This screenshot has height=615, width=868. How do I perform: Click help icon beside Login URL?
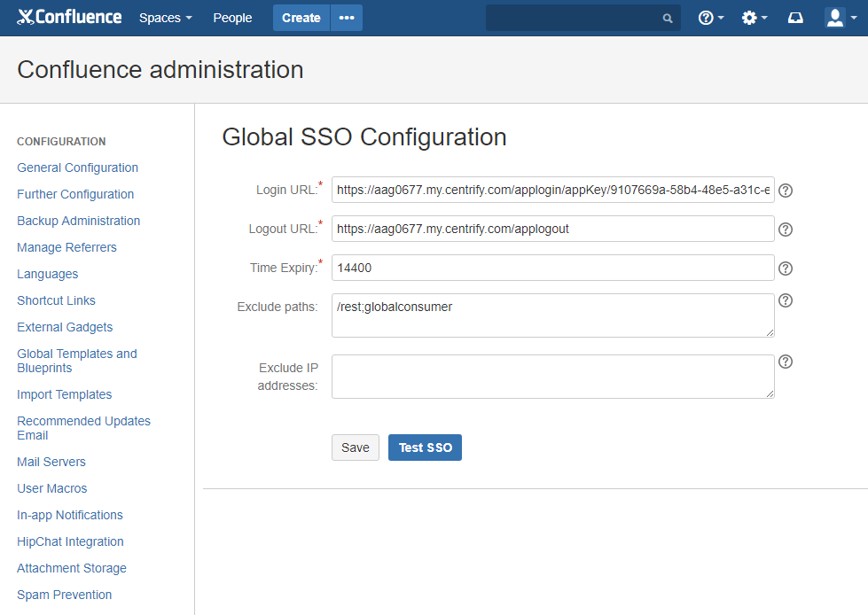pos(785,191)
